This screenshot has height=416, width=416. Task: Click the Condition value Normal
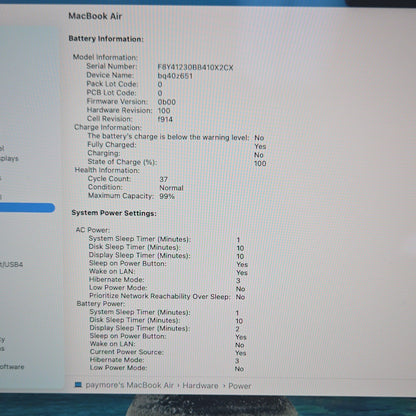tap(171, 188)
